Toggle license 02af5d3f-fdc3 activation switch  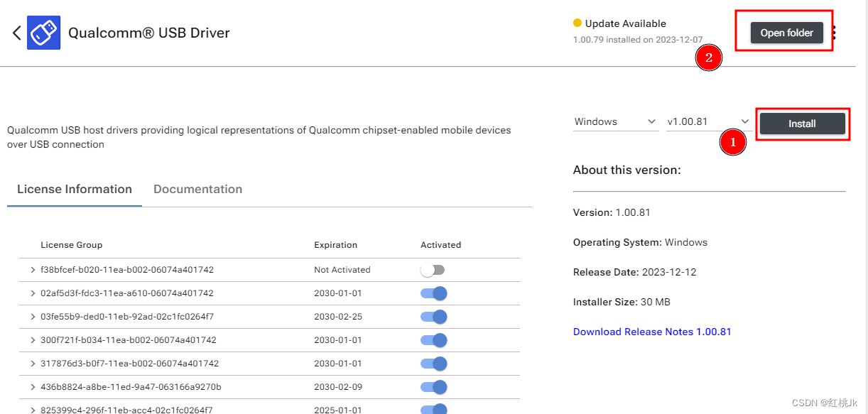pos(434,293)
